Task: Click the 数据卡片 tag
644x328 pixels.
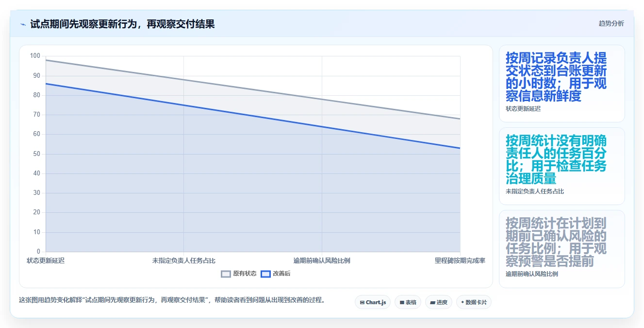Action: click(x=474, y=302)
